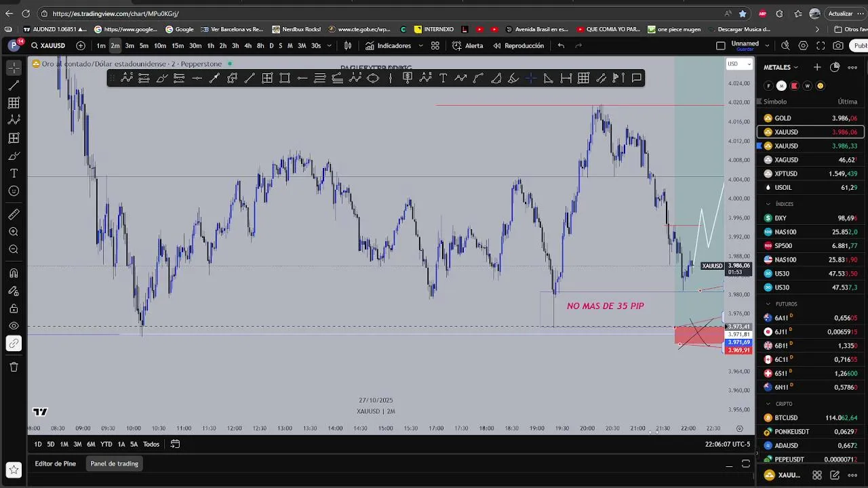The image size is (868, 488).
Task: Toggle lock all drawings padlock
Action: (14, 308)
